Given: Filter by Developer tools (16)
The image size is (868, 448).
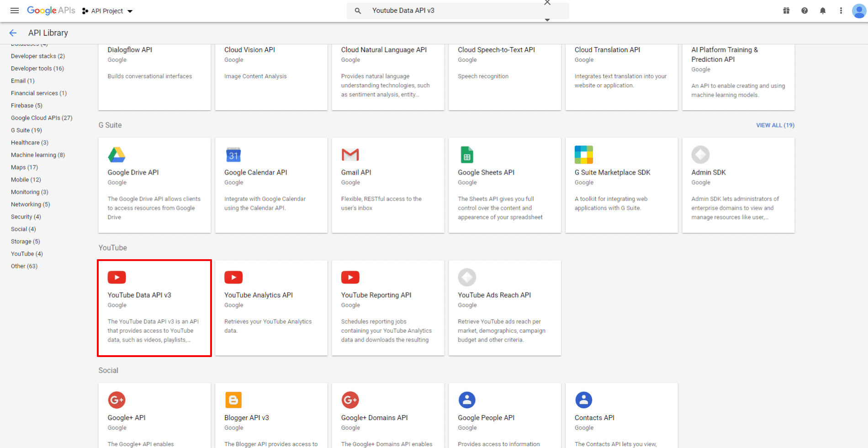Looking at the screenshot, I should (x=37, y=69).
